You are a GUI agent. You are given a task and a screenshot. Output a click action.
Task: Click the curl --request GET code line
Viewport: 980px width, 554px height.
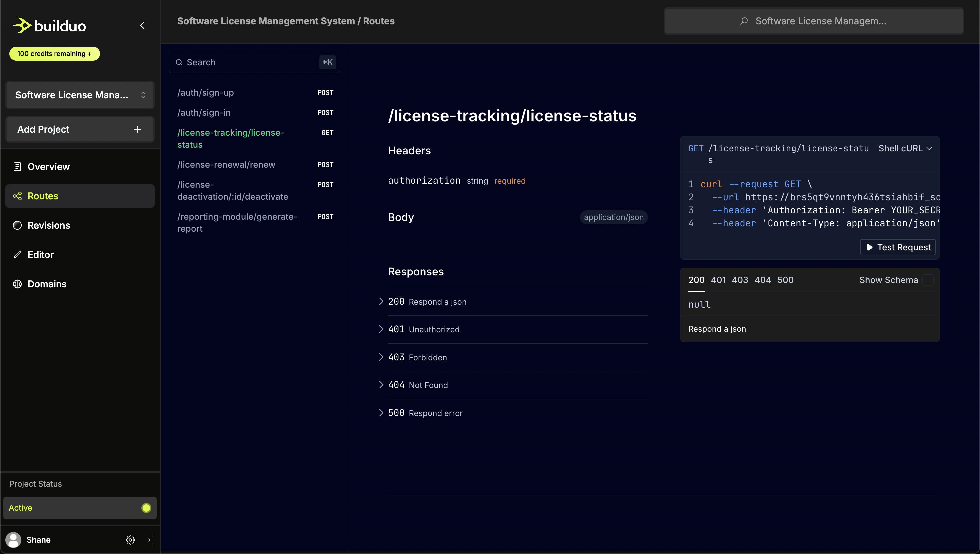(x=756, y=184)
